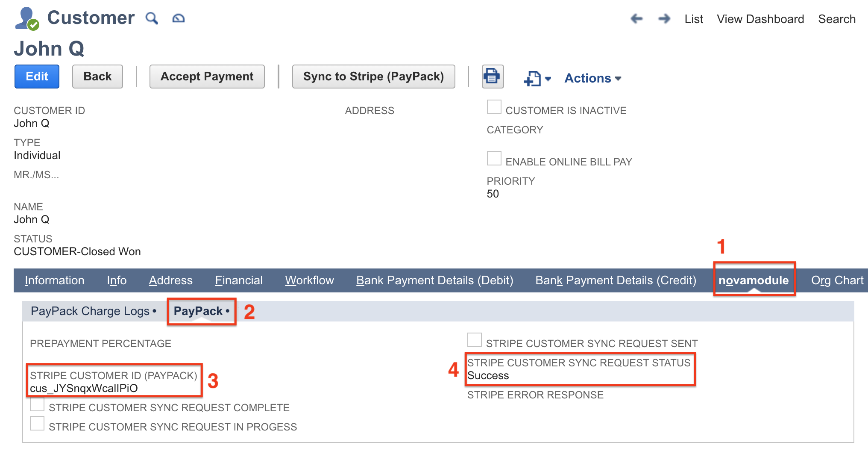Switch to the Financial tab
Screen dimensions: 868x460
(239, 280)
